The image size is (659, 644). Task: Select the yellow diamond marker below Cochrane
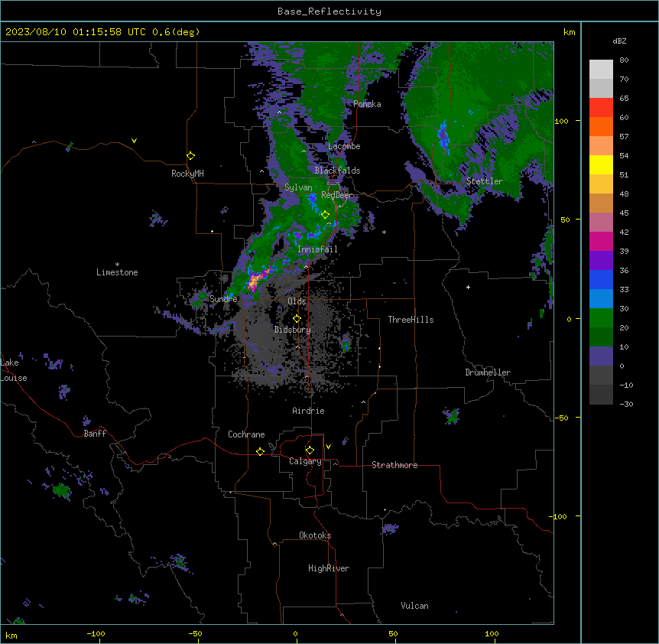click(260, 451)
